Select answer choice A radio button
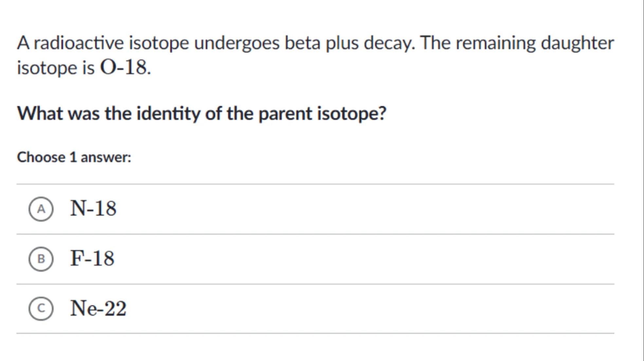This screenshot has height=361, width=644. pyautogui.click(x=41, y=209)
